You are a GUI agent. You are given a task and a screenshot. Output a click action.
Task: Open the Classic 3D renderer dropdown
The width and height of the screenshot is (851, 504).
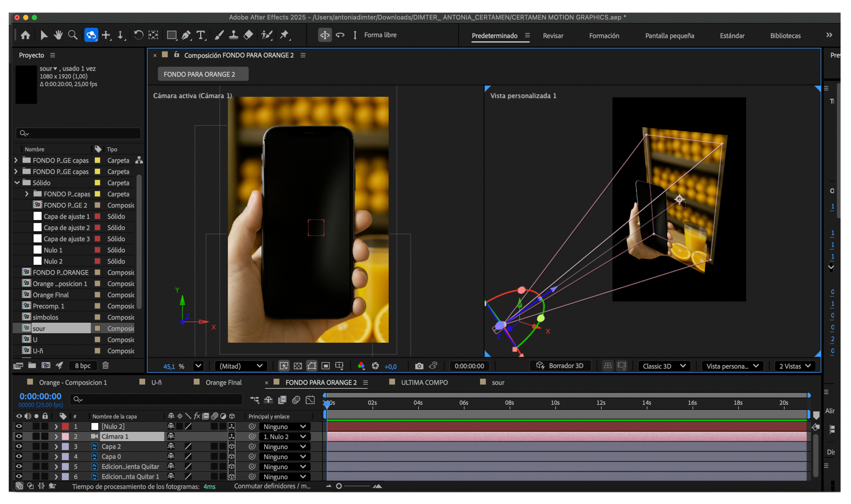(x=664, y=366)
